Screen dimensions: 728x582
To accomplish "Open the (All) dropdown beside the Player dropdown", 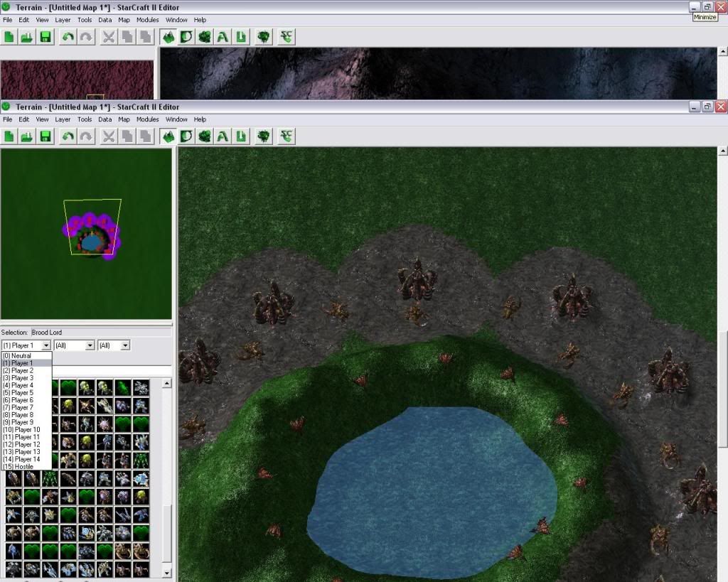I will (x=74, y=345).
